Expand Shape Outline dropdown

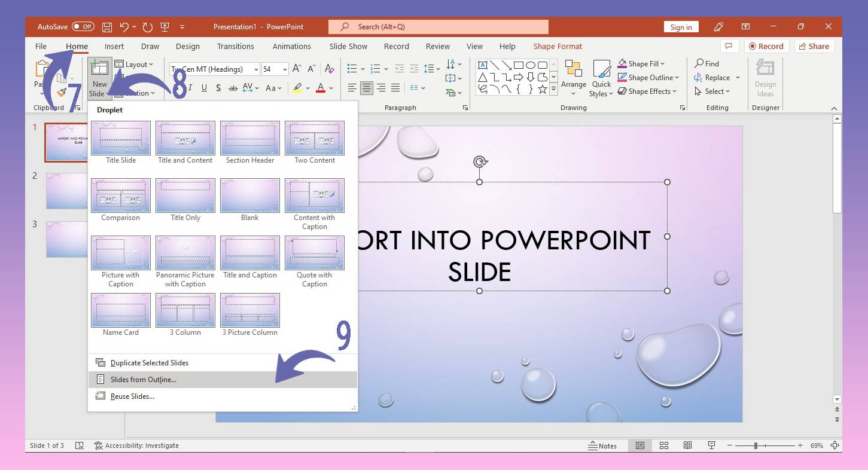pyautogui.click(x=677, y=78)
